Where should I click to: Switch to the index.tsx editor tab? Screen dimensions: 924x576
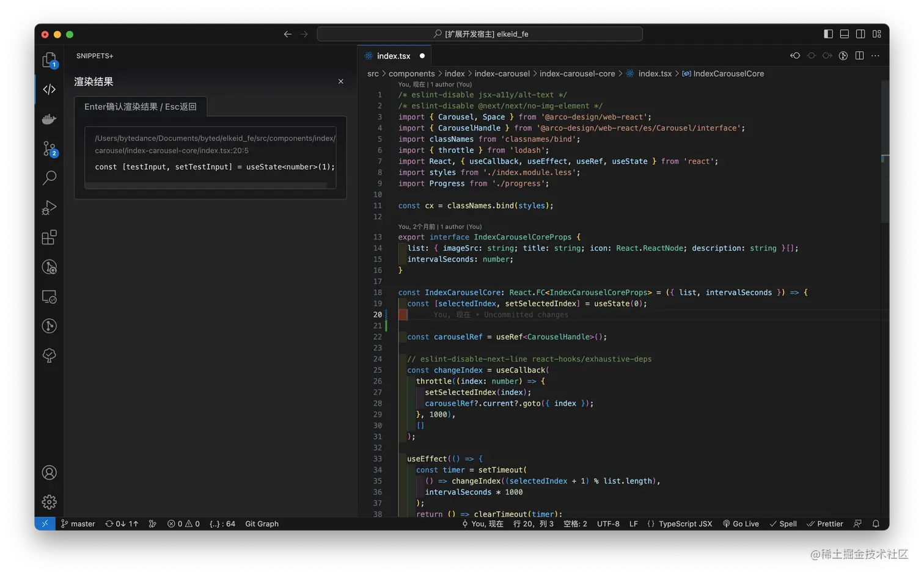click(x=394, y=56)
